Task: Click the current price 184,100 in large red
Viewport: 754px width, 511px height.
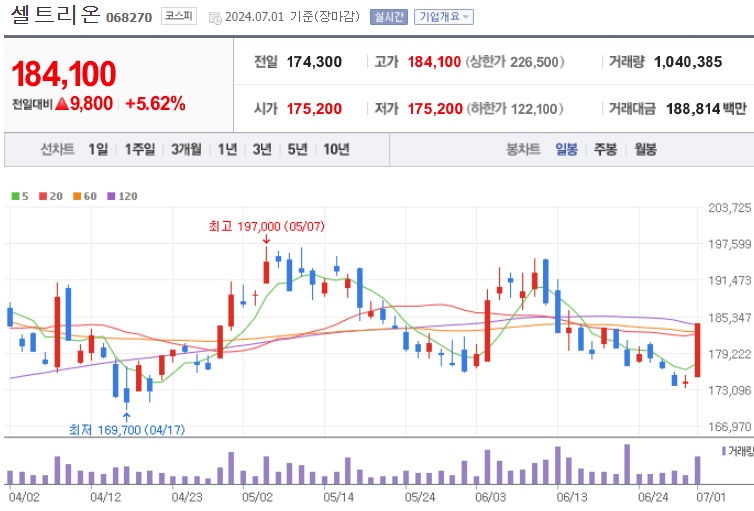Action: point(63,74)
